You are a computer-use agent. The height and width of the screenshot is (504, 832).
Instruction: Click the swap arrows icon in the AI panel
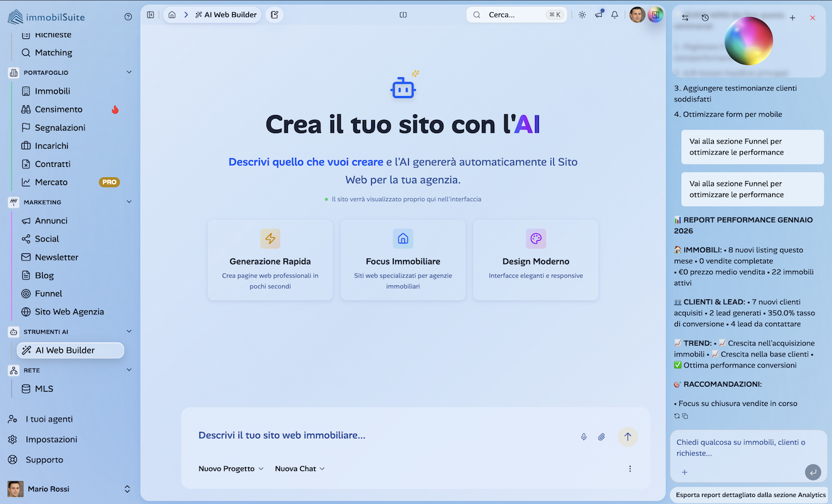click(684, 18)
